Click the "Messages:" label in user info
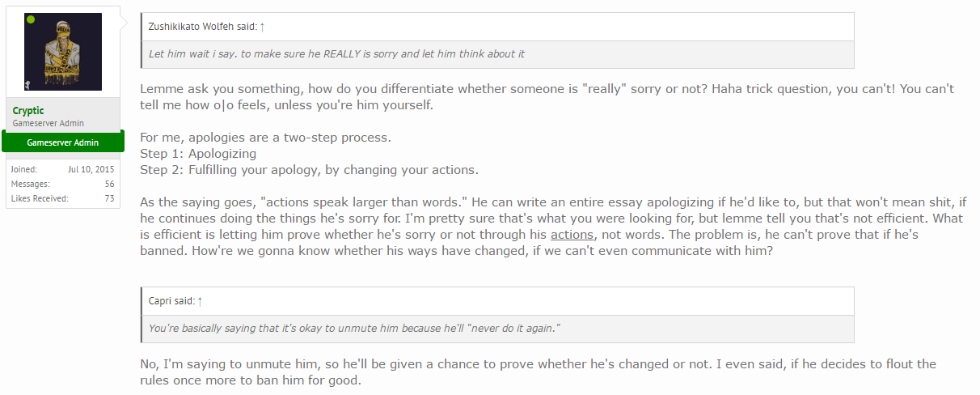This screenshot has width=980, height=395. click(31, 184)
